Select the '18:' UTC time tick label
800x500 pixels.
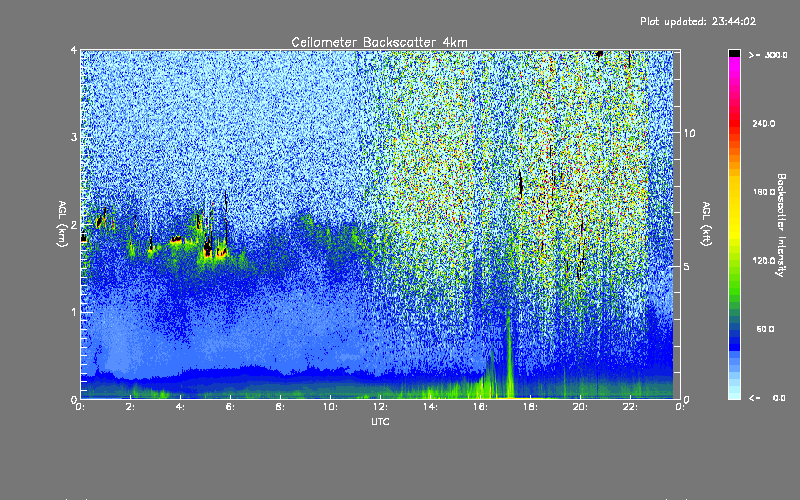530,407
